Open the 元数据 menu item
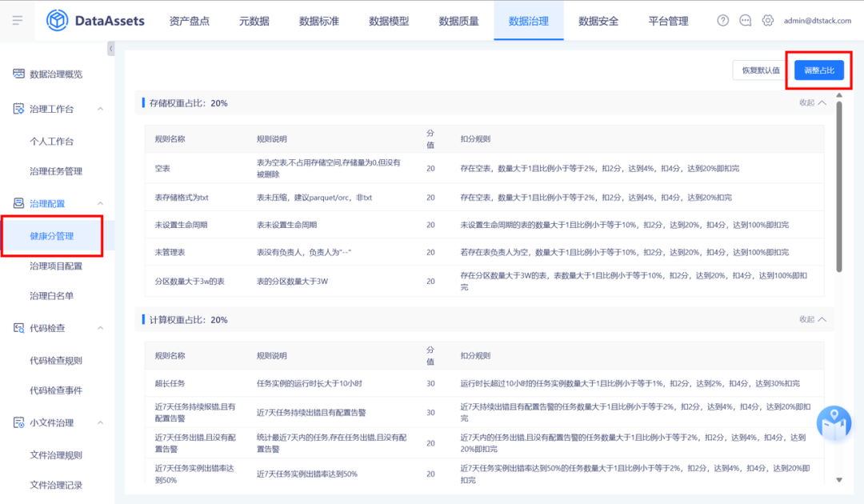The image size is (864, 504). point(253,21)
